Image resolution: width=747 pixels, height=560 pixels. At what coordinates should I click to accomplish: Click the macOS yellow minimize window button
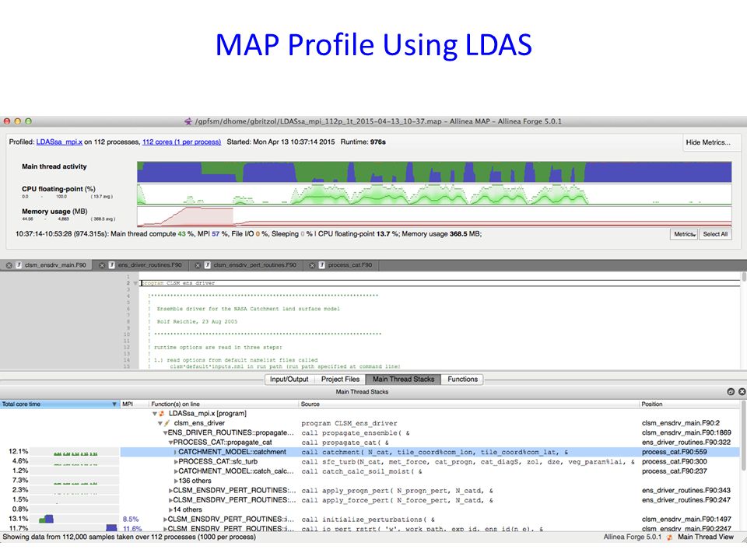18,121
